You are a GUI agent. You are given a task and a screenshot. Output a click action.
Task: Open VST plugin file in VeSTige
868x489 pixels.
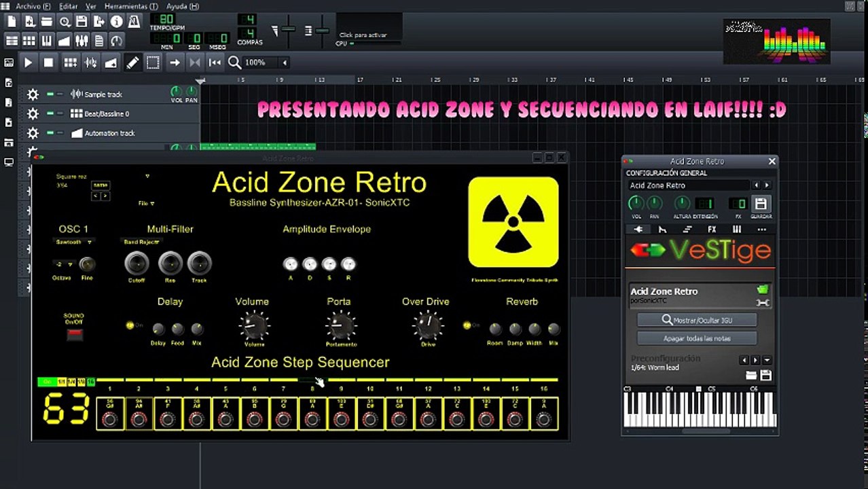click(762, 290)
